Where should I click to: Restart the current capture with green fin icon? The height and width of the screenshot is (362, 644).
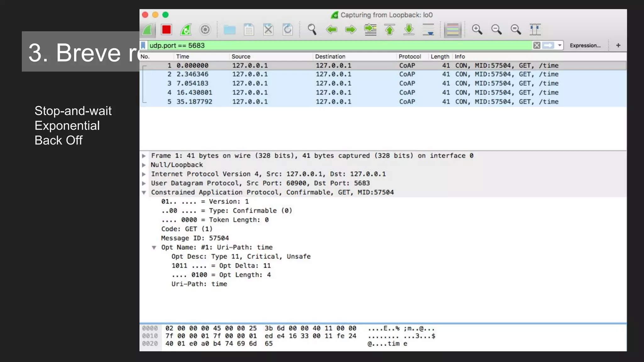pyautogui.click(x=186, y=30)
